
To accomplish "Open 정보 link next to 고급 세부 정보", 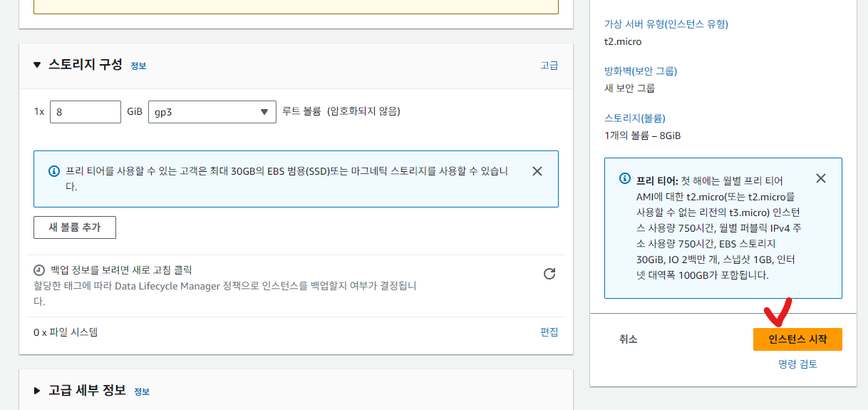I will pos(142,391).
